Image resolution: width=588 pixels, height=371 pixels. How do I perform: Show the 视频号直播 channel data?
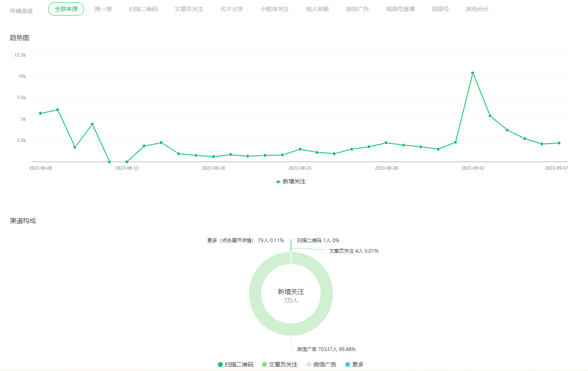[x=400, y=9]
